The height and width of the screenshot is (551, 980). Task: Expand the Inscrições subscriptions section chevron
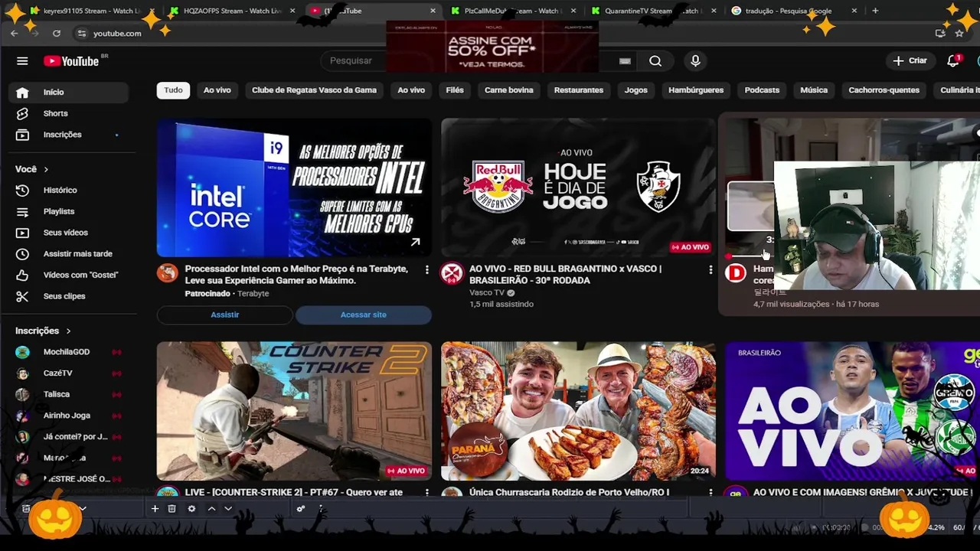click(68, 331)
